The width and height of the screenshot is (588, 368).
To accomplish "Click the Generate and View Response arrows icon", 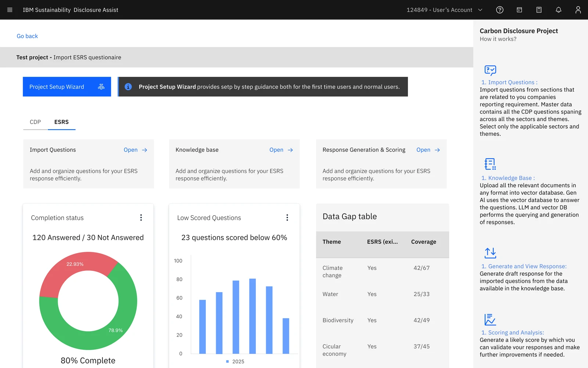I will pyautogui.click(x=490, y=253).
